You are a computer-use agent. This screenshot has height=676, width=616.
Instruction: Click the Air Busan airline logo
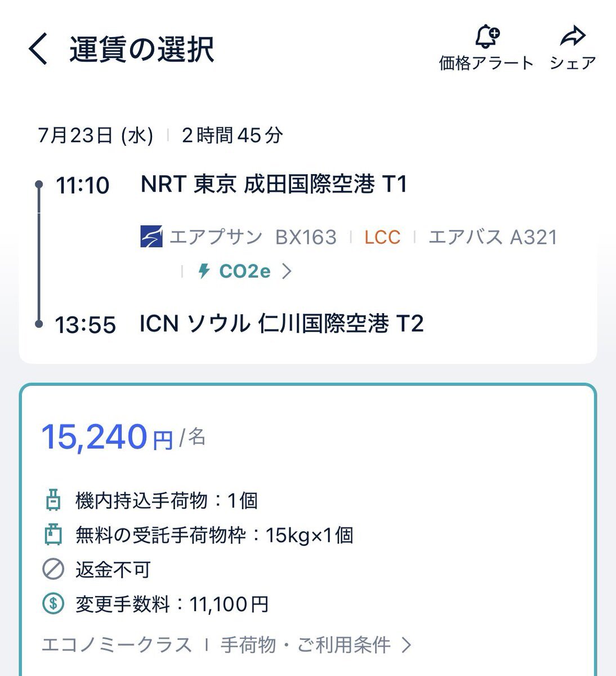point(151,237)
